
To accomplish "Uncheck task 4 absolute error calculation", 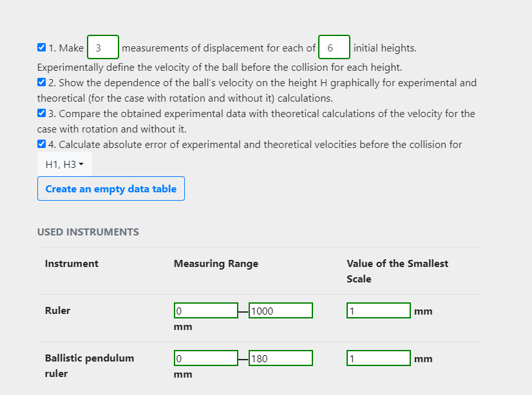I will pyautogui.click(x=41, y=143).
